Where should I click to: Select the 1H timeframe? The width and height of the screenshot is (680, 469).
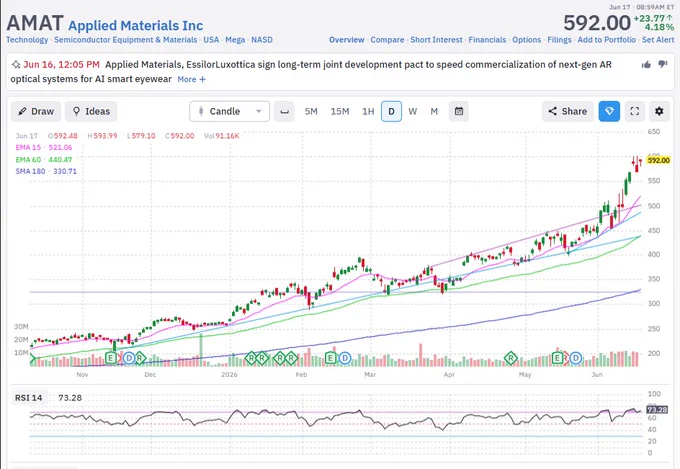pos(368,112)
